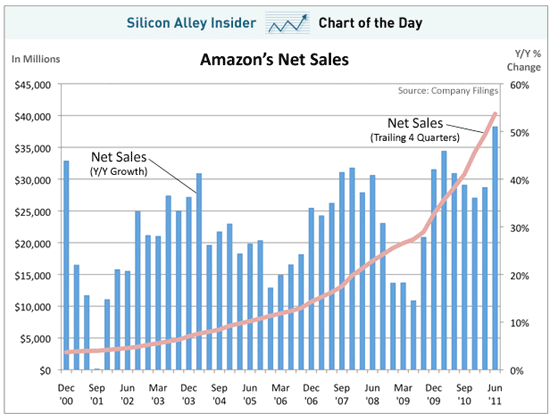Click the Source: Company Filings label

(448, 91)
